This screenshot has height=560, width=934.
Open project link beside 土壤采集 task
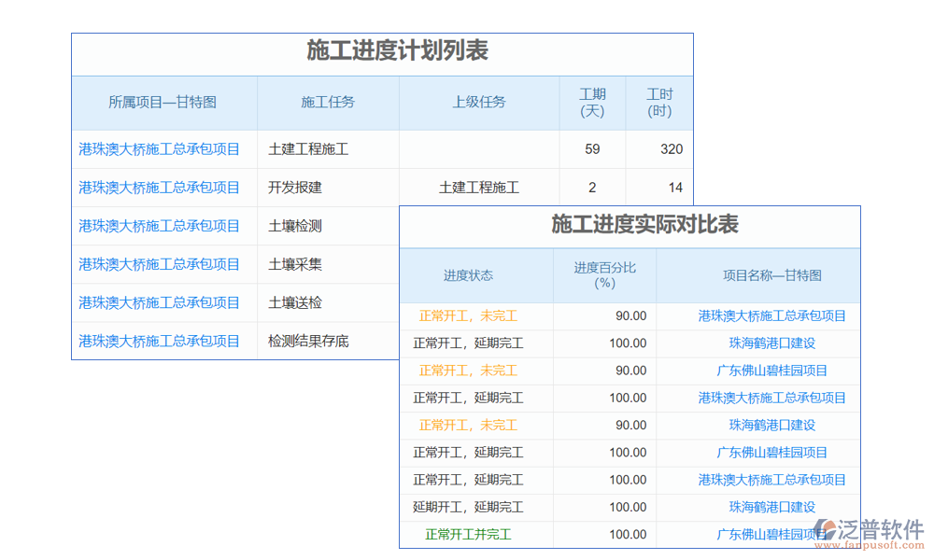point(159,264)
